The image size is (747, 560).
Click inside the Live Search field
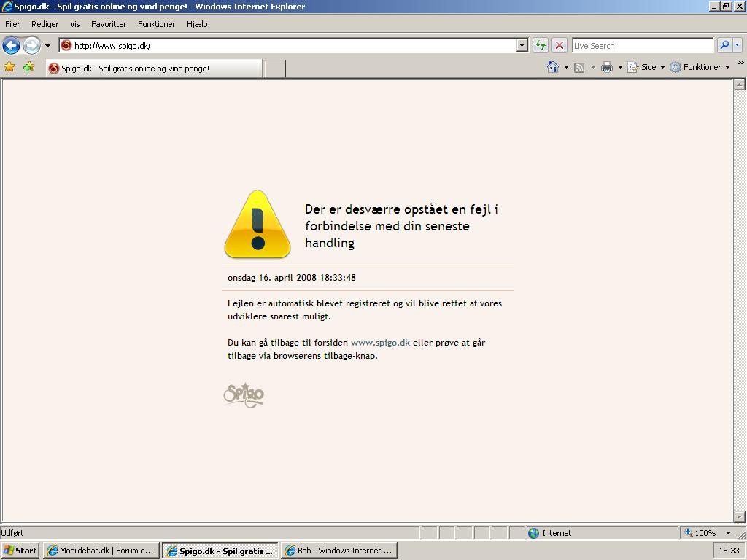[642, 45]
